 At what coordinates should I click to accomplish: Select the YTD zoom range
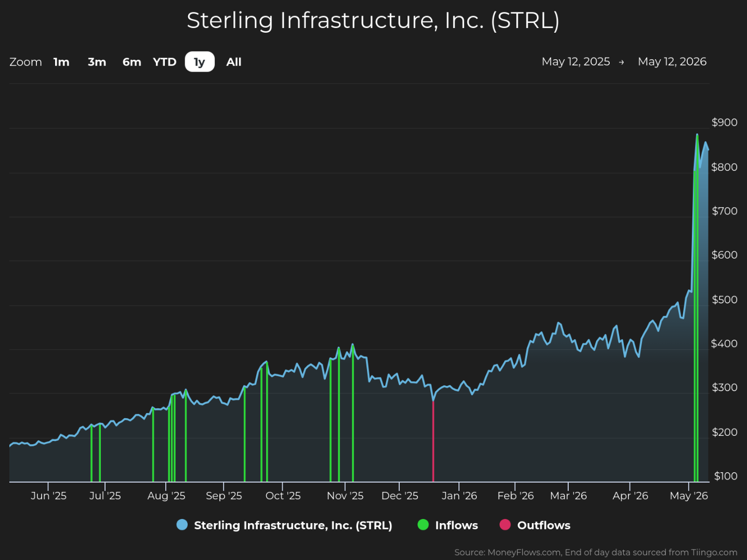tap(165, 62)
